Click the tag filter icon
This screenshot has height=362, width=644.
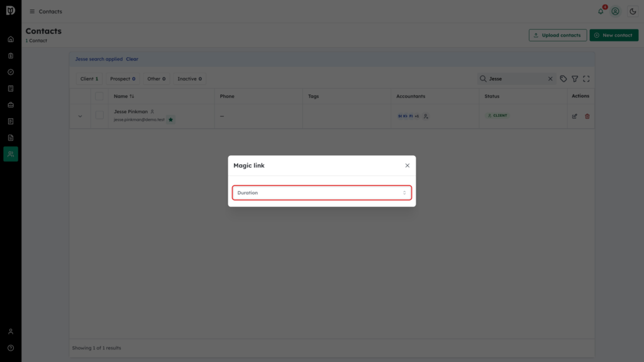click(563, 79)
